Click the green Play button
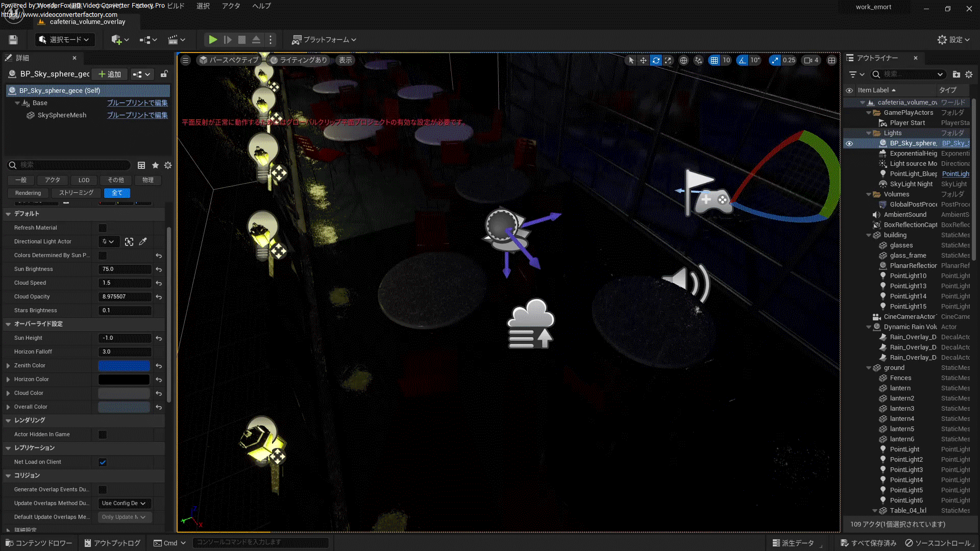Image resolution: width=980 pixels, height=551 pixels. pos(213,39)
